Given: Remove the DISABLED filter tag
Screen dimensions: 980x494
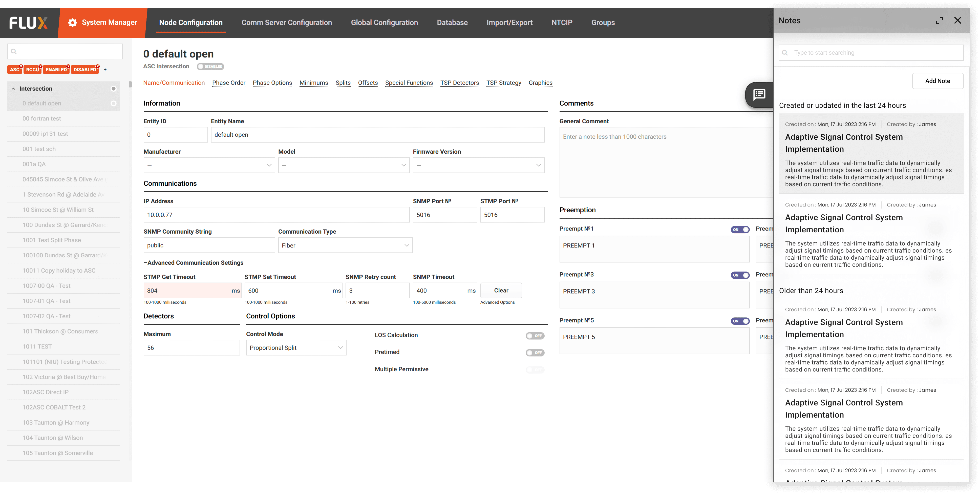Looking at the screenshot, I should (x=98, y=66).
